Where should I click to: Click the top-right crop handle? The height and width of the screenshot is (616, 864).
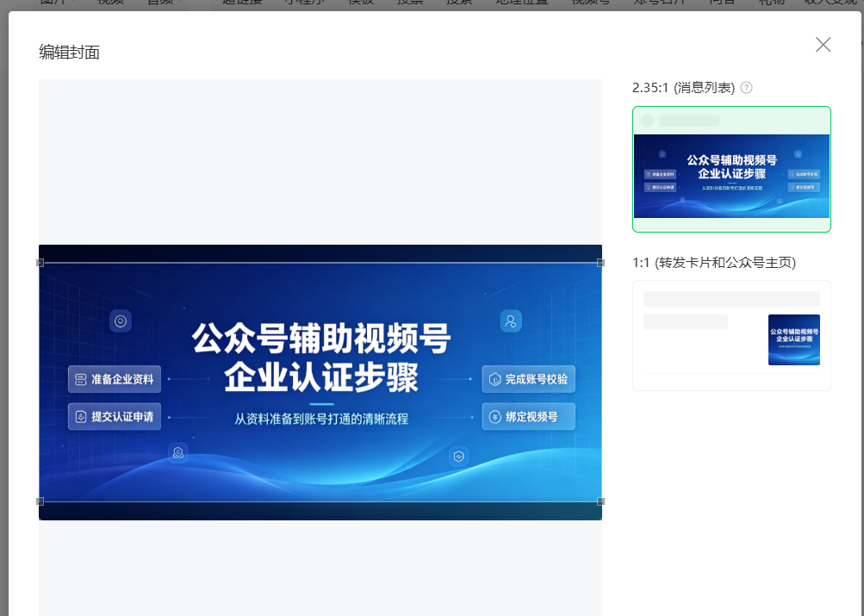click(600, 263)
